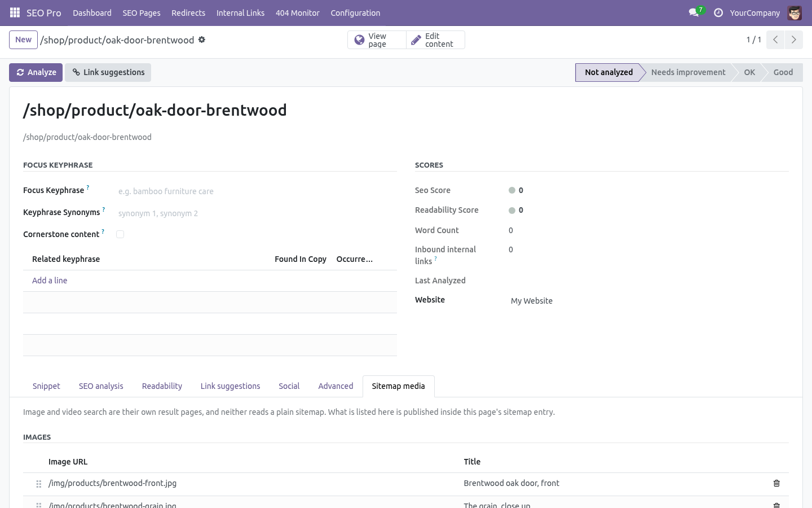Expand the Configuration menu

pos(355,12)
